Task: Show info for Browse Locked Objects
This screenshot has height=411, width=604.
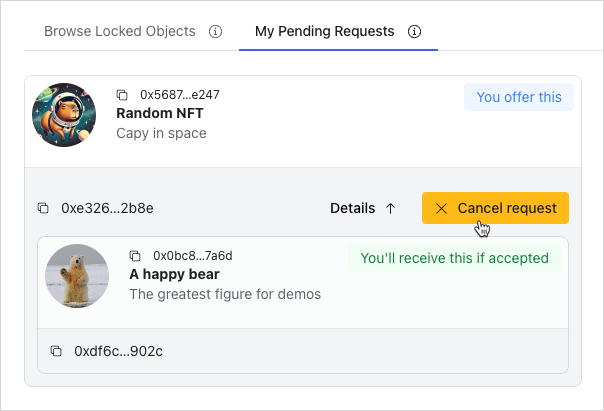Action: (215, 31)
